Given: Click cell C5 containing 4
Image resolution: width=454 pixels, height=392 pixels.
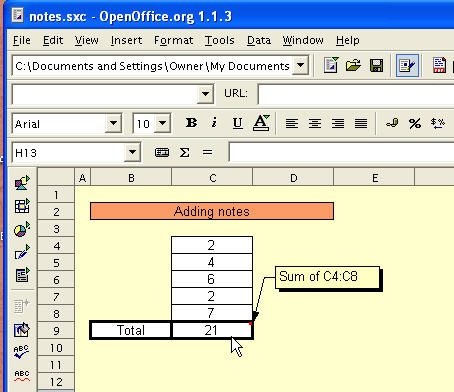Looking at the screenshot, I should click(212, 262).
